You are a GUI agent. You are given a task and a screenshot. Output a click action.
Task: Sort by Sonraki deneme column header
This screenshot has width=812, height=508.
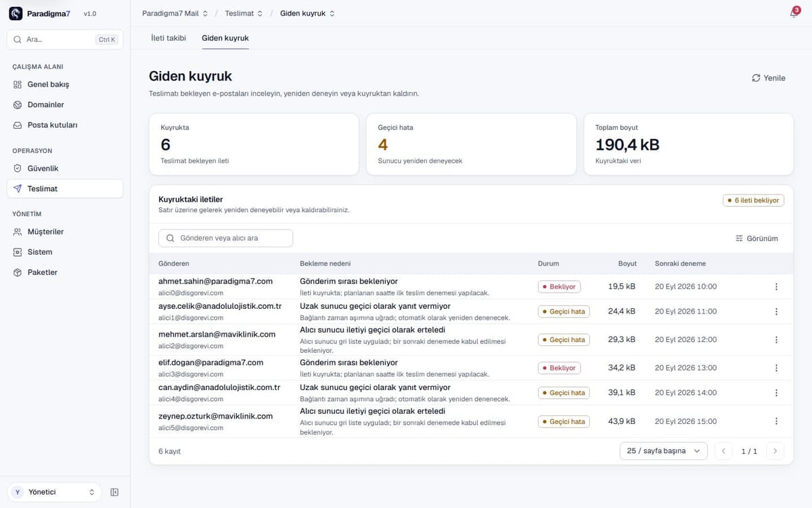680,263
